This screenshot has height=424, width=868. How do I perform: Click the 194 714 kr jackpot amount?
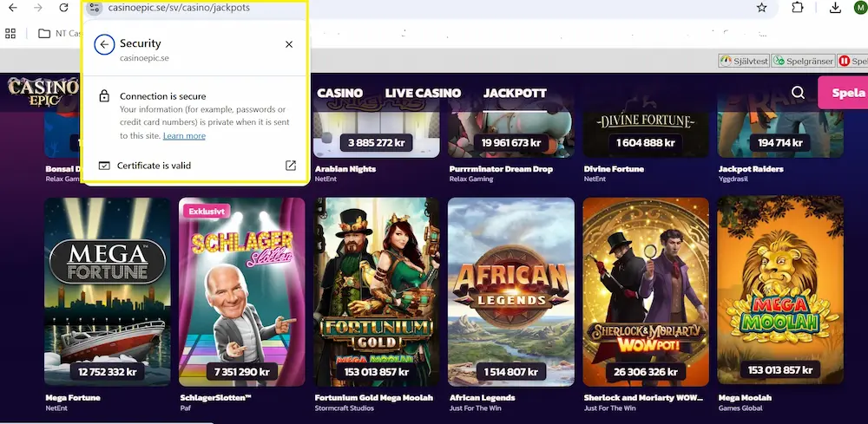780,142
